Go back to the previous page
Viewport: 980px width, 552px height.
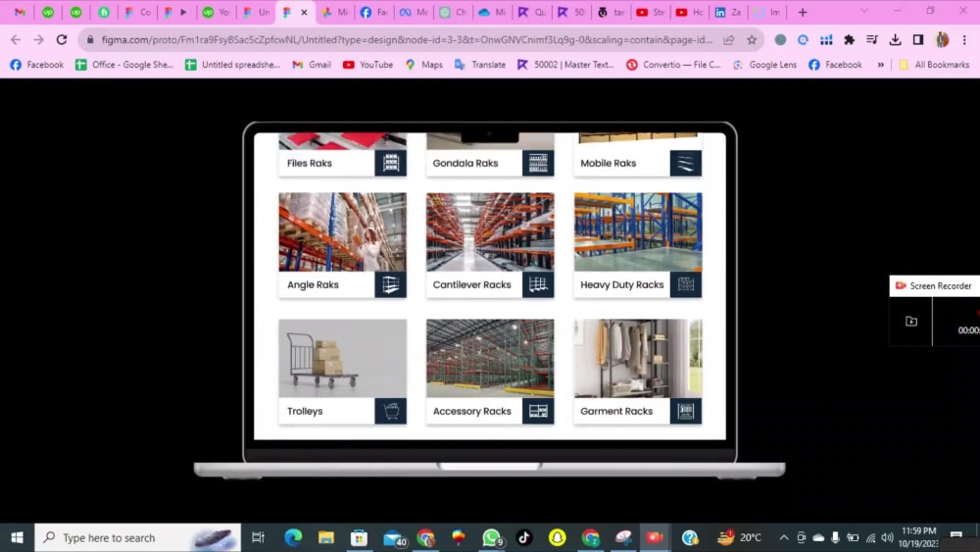pyautogui.click(x=16, y=39)
